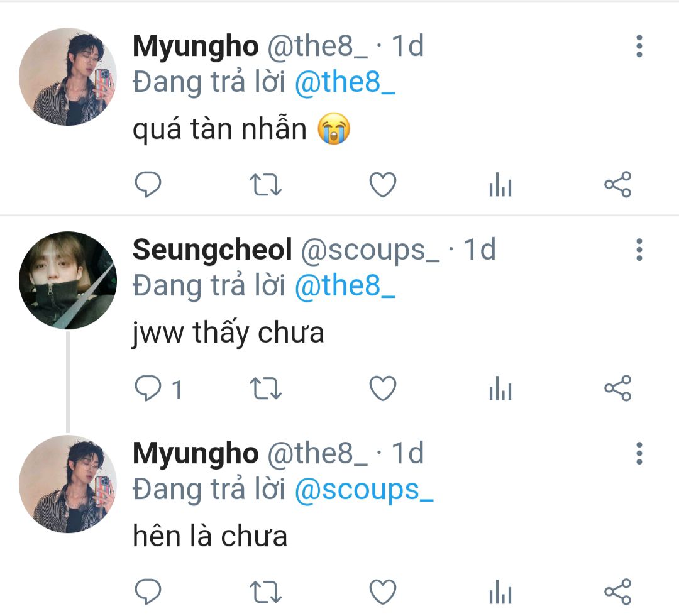Like the 'hên là chưa' tweet

point(383,591)
